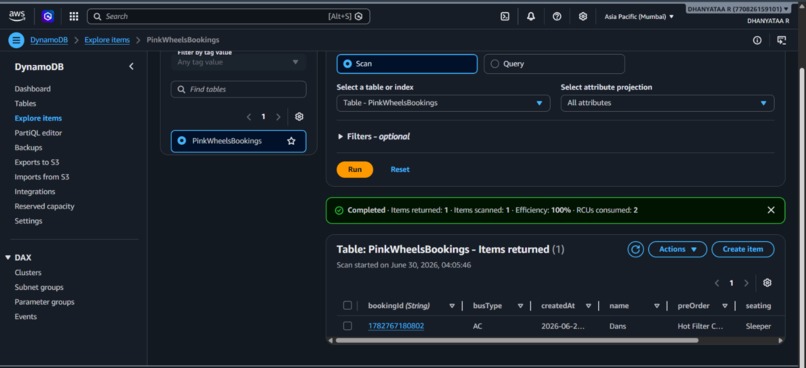Open Imports from S3 in sidebar
The image size is (806, 368).
pyautogui.click(x=42, y=177)
